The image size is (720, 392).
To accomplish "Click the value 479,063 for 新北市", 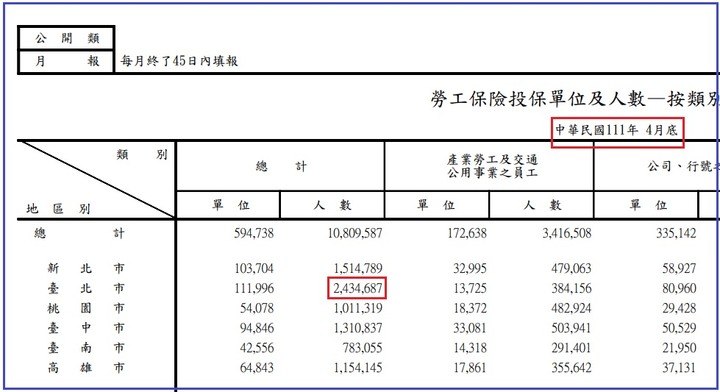I will pos(571,268).
